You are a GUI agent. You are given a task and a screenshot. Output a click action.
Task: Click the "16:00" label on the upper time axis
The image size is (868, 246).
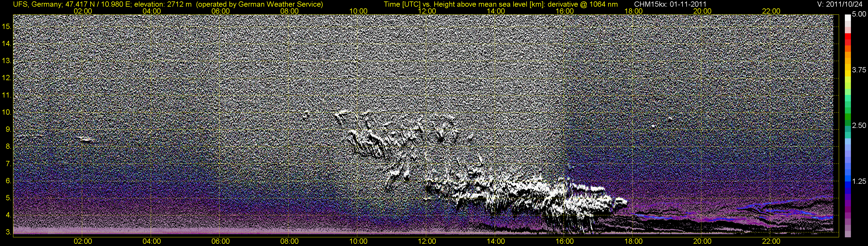[565, 11]
